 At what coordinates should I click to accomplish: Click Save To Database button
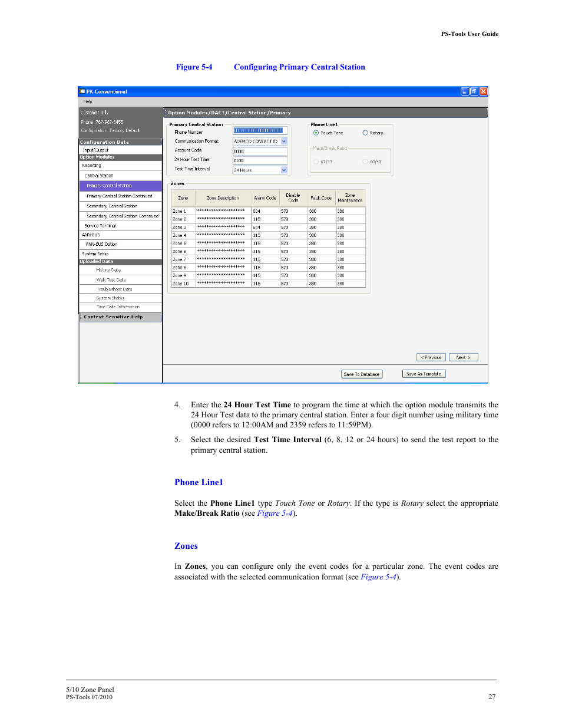point(362,374)
